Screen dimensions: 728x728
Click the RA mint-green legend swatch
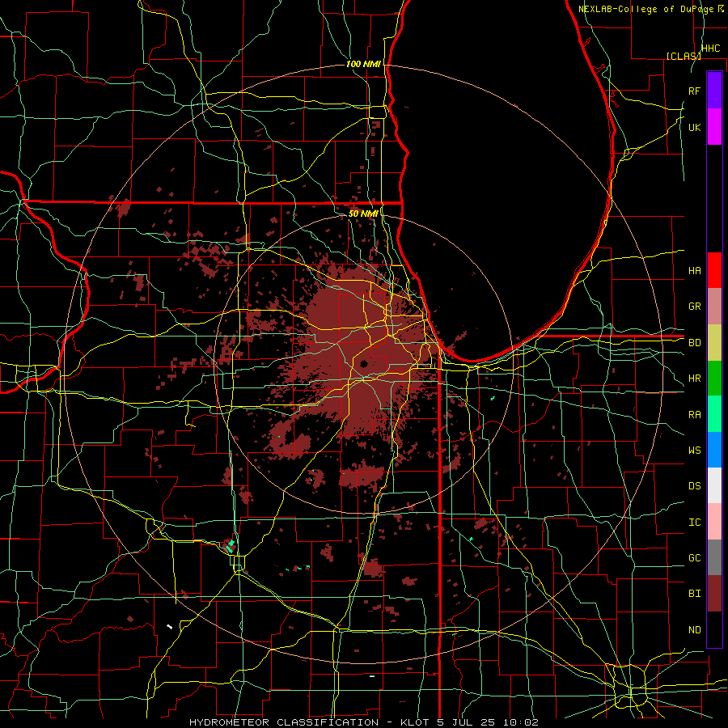pyautogui.click(x=714, y=414)
